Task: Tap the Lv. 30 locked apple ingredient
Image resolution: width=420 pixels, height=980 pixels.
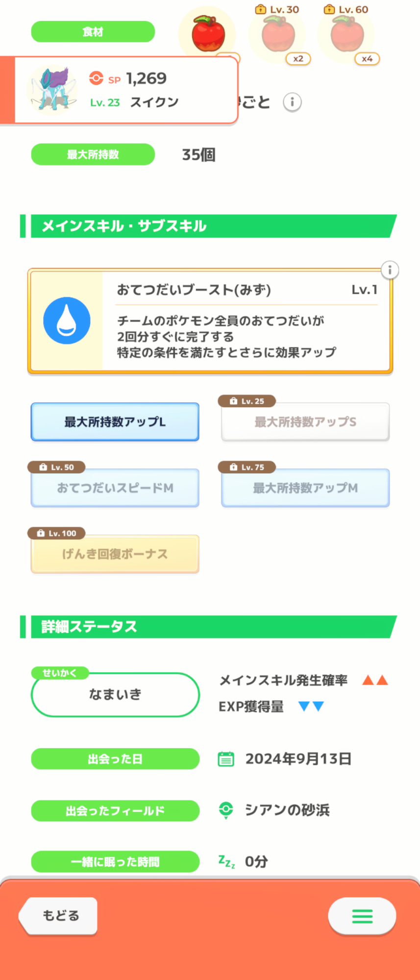Action: tap(278, 34)
